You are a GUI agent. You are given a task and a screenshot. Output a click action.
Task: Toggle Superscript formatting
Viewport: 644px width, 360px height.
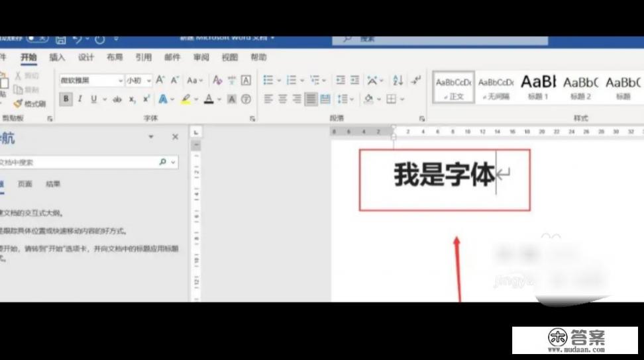[x=146, y=99]
